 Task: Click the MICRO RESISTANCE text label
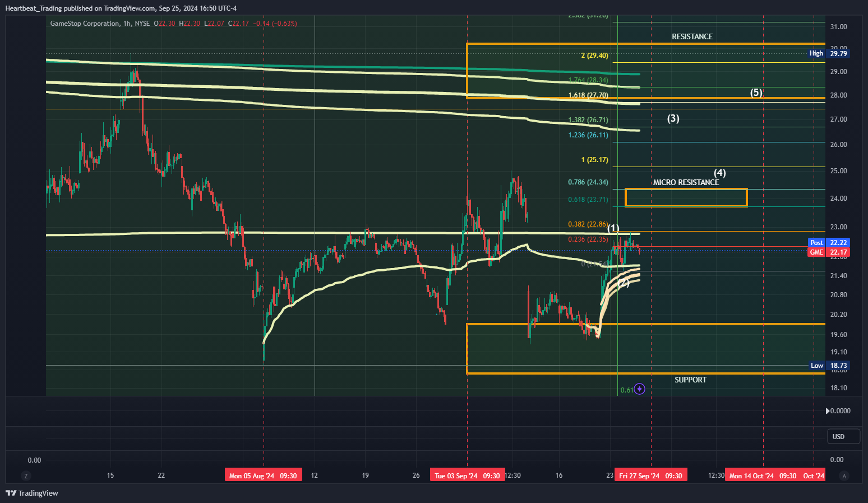[686, 182]
